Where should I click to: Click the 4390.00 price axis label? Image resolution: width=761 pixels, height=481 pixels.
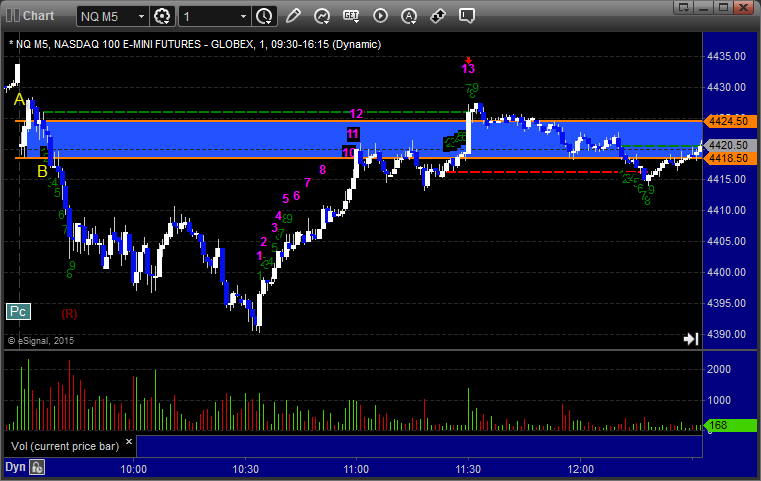click(x=727, y=334)
